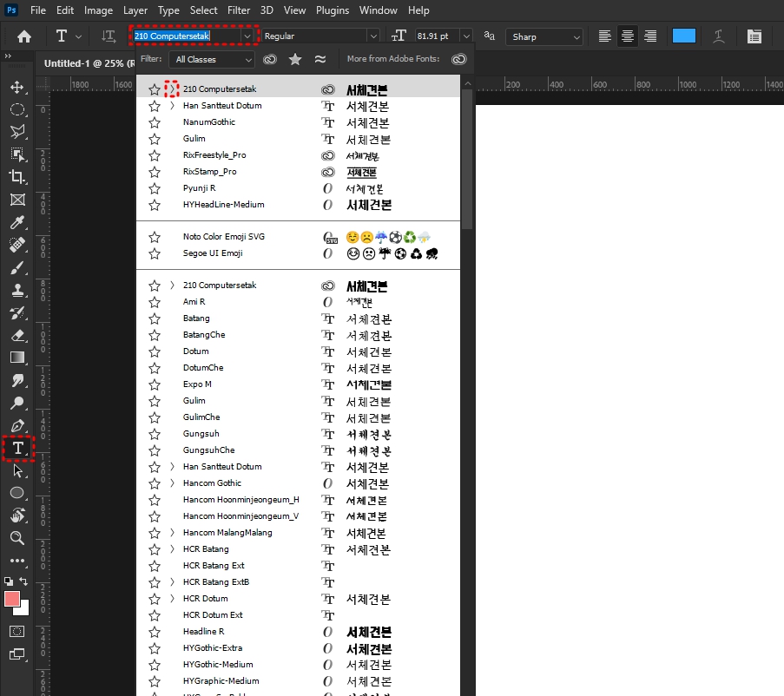Viewport: 784px width, 696px height.
Task: Favorite the Gungsuh font star
Action: (155, 434)
